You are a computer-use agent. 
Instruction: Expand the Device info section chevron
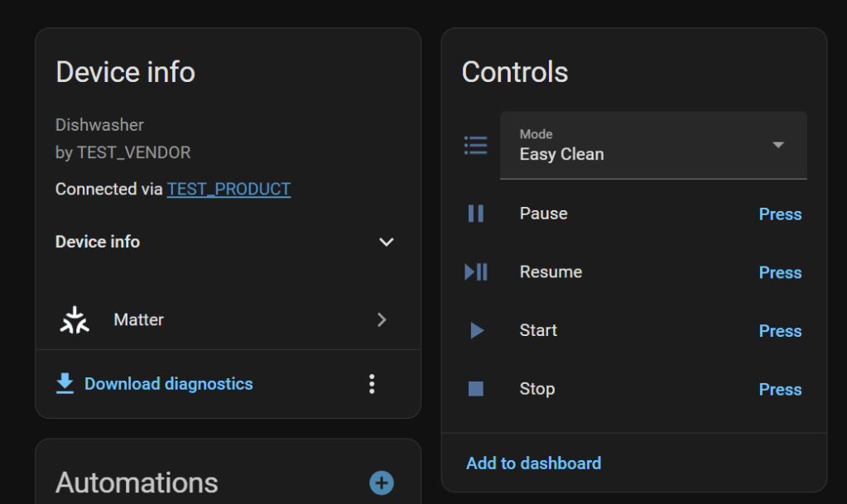point(386,242)
